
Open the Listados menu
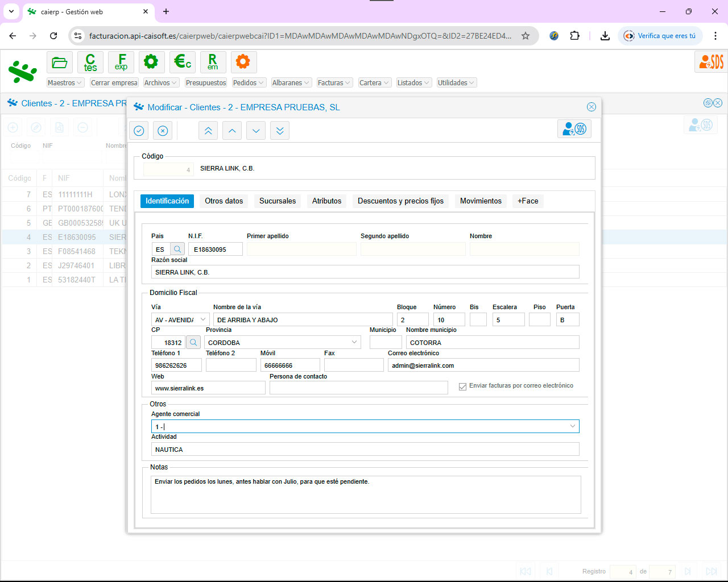coord(414,82)
